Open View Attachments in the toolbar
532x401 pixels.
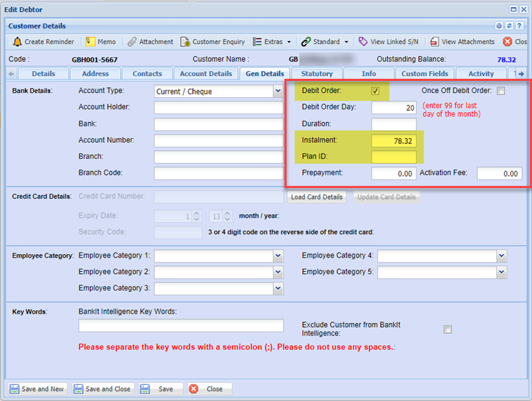(x=435, y=42)
